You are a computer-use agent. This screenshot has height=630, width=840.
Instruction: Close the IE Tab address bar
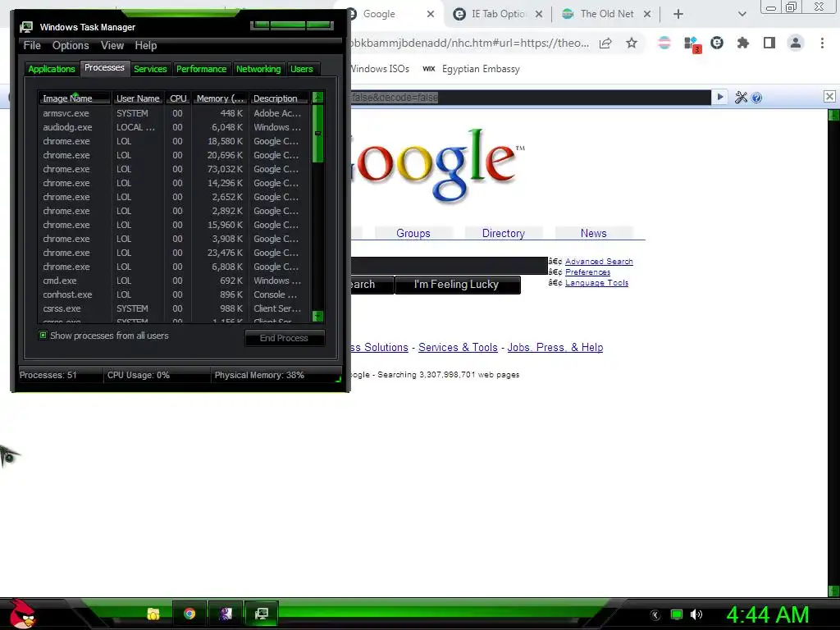829,97
